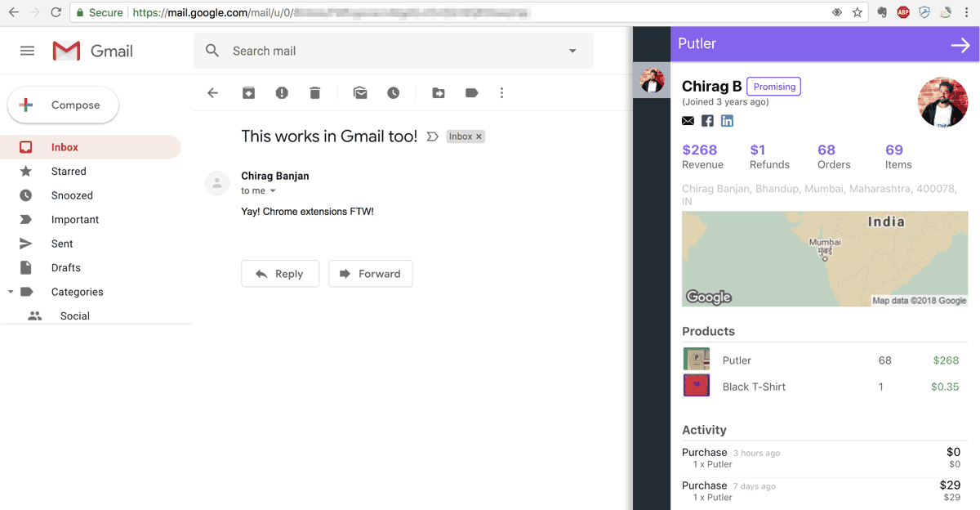Click the ABP extension icon in the browser toolbar

[904, 11]
